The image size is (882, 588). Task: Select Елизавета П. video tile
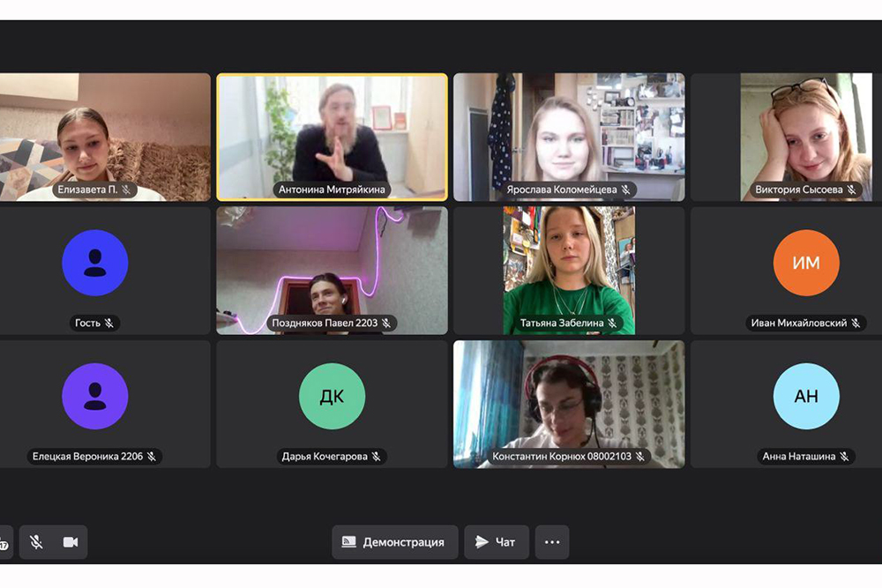[105, 137]
